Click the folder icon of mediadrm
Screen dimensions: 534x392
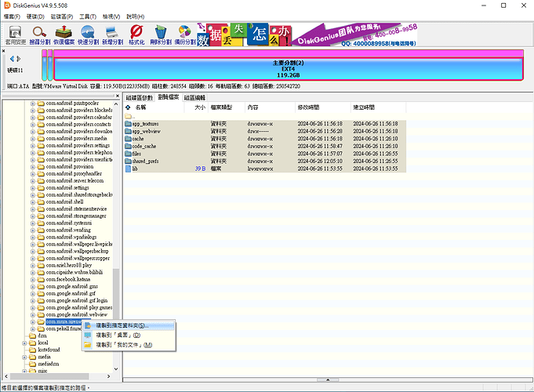(33, 364)
